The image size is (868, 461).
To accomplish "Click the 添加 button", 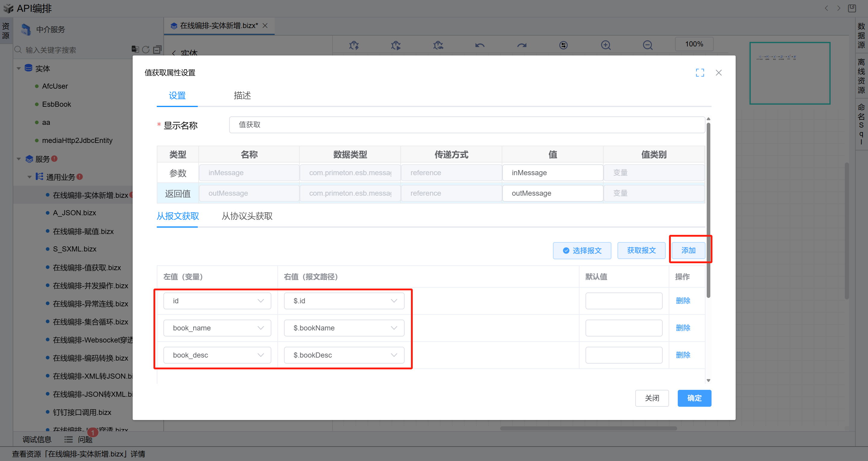I will pyautogui.click(x=688, y=250).
